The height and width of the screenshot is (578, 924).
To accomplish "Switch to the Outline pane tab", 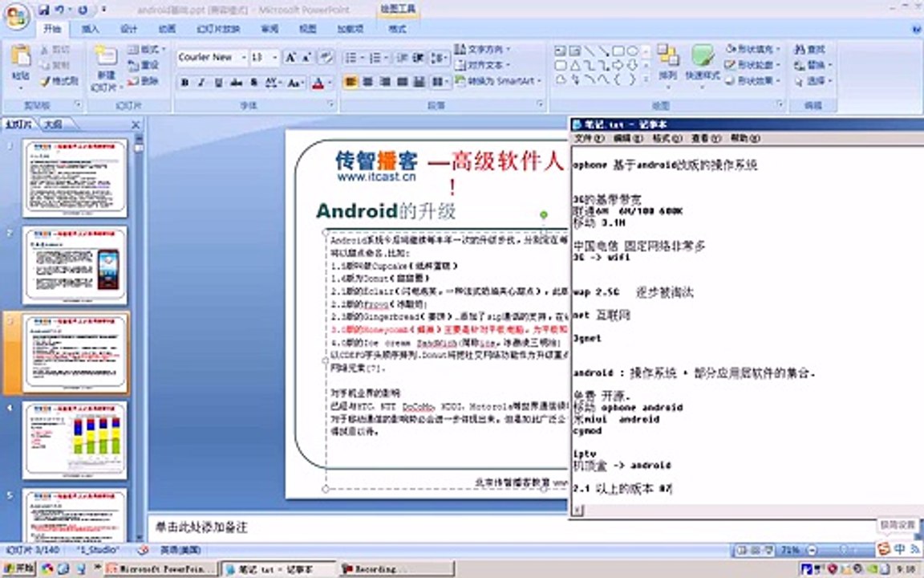I will click(54, 124).
